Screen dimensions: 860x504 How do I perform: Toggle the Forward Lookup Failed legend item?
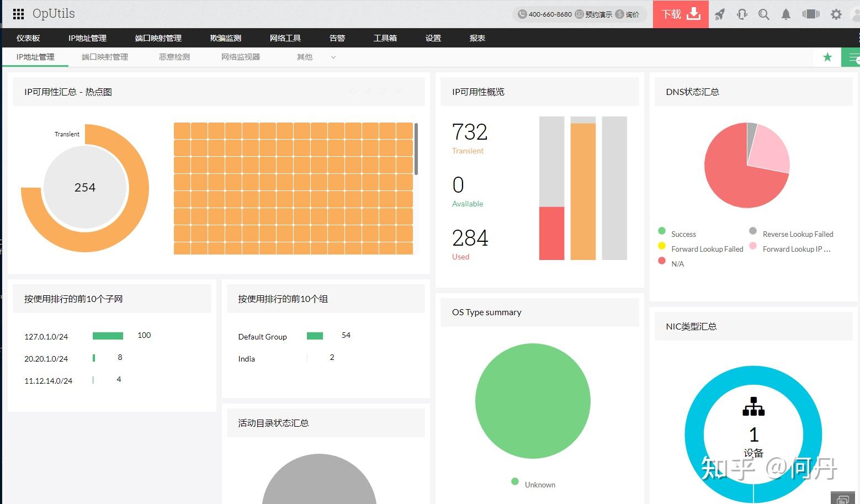tap(700, 248)
